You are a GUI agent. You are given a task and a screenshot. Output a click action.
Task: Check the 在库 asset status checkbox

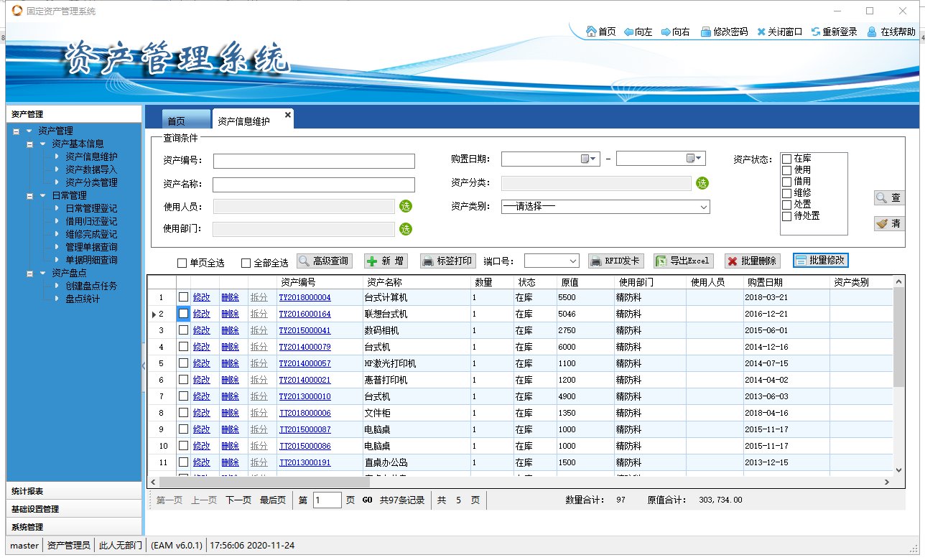[x=787, y=159]
